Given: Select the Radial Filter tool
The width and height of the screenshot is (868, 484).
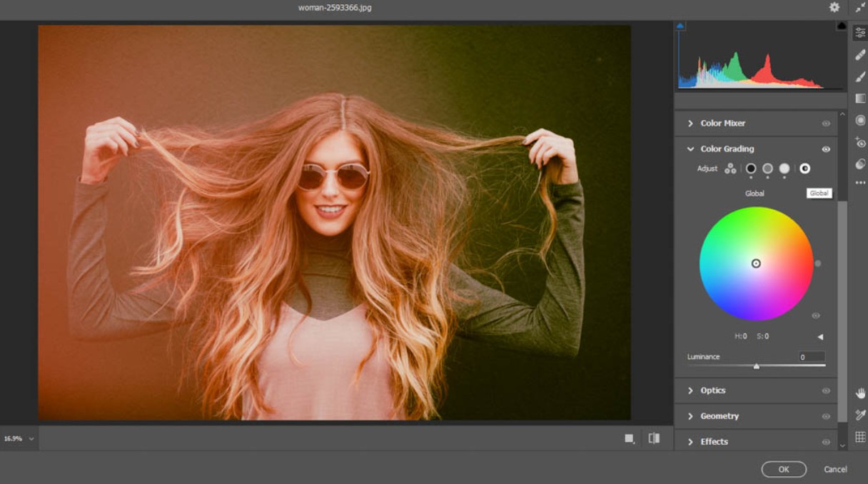Looking at the screenshot, I should [860, 120].
